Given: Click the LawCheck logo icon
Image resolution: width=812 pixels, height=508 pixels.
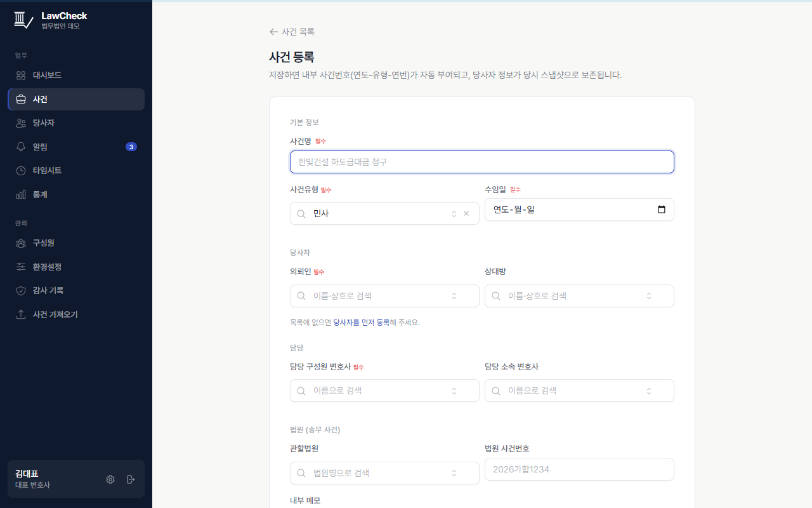Looking at the screenshot, I should (23, 20).
